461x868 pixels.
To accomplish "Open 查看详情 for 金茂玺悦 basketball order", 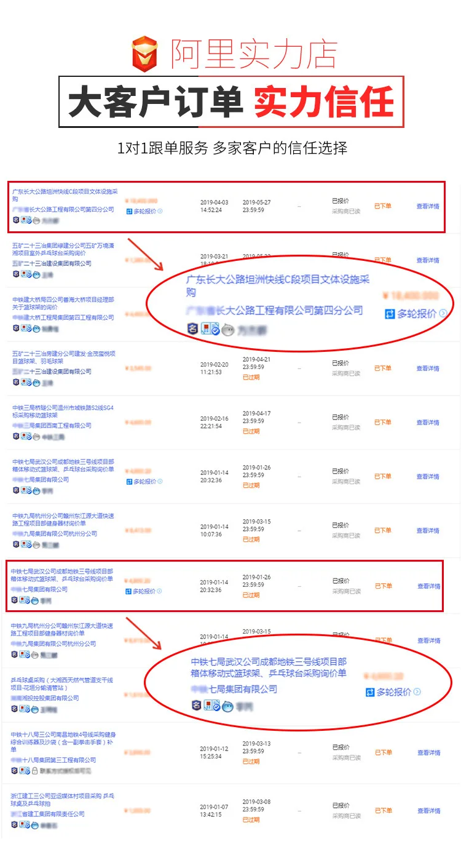I will pos(428,368).
